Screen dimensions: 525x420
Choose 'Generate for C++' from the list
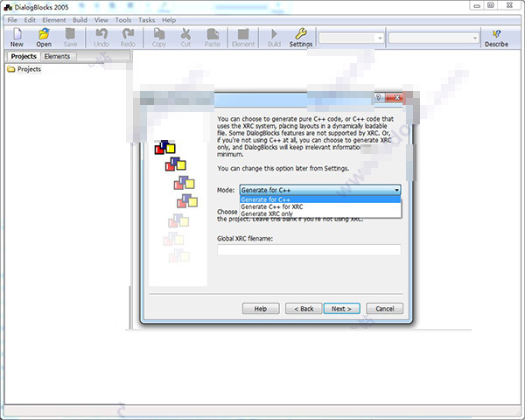[x=320, y=199]
